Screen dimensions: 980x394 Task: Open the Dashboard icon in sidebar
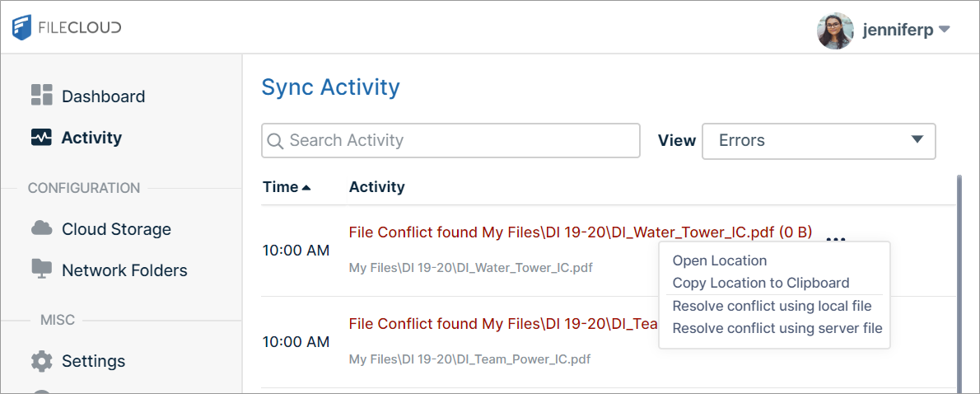[41, 96]
